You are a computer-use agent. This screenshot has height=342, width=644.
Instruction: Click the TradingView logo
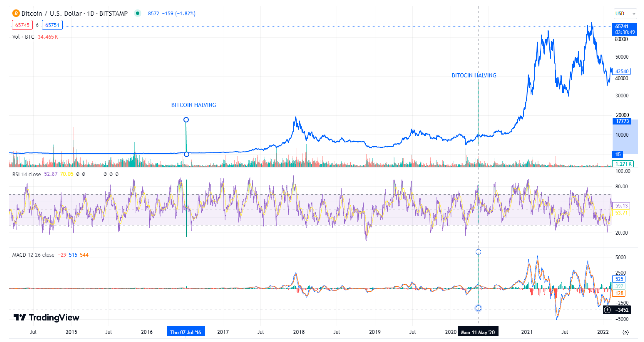tap(46, 317)
